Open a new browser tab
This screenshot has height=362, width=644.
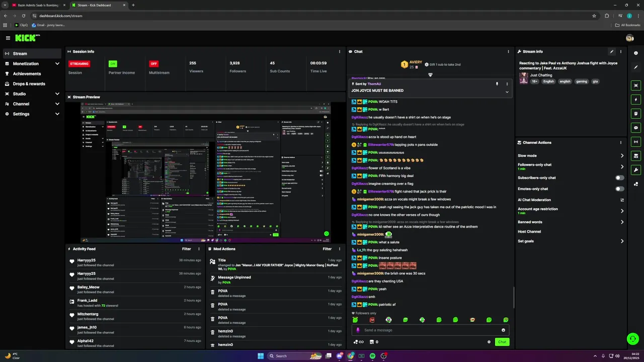pos(133,5)
